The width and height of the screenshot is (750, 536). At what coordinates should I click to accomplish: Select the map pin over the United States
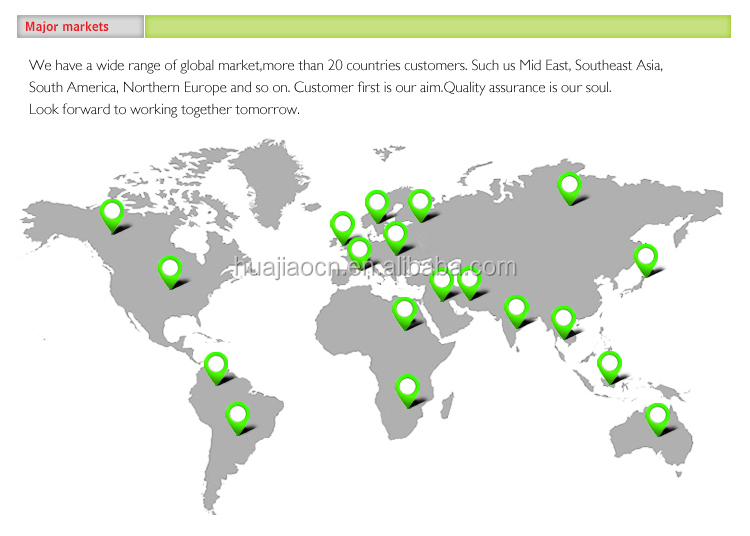coord(170,272)
